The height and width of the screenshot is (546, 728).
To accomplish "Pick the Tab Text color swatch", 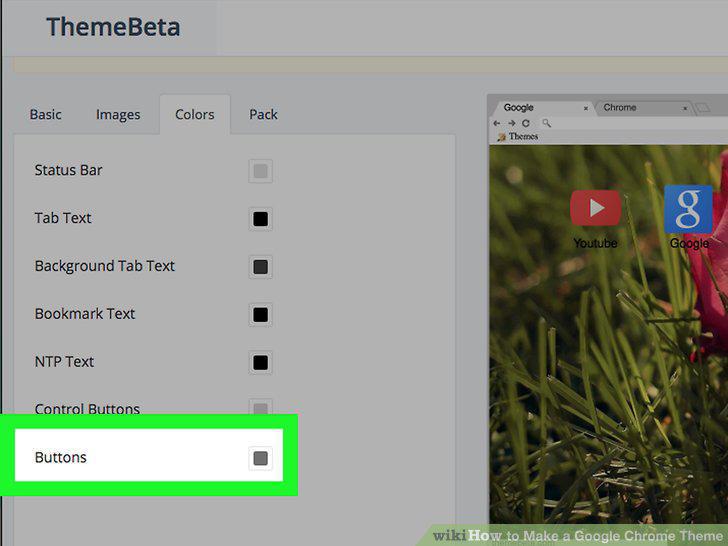I will 260,219.
